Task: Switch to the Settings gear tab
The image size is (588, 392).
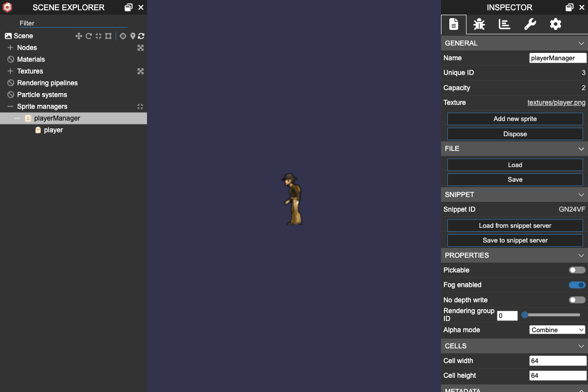Action: tap(555, 24)
